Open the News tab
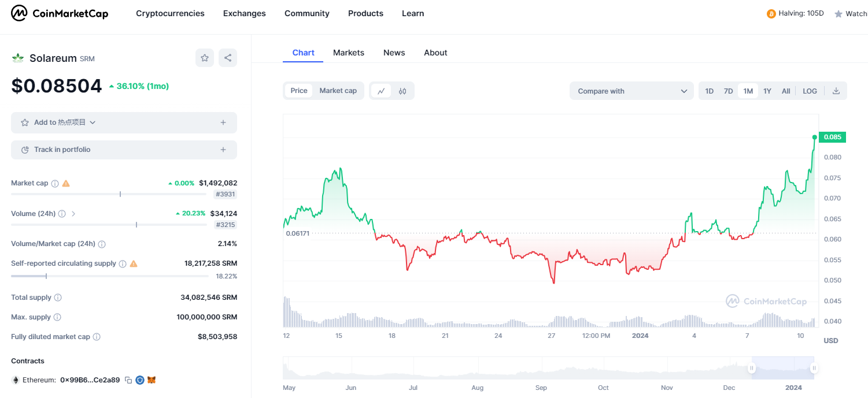The height and width of the screenshot is (398, 868). tap(394, 53)
